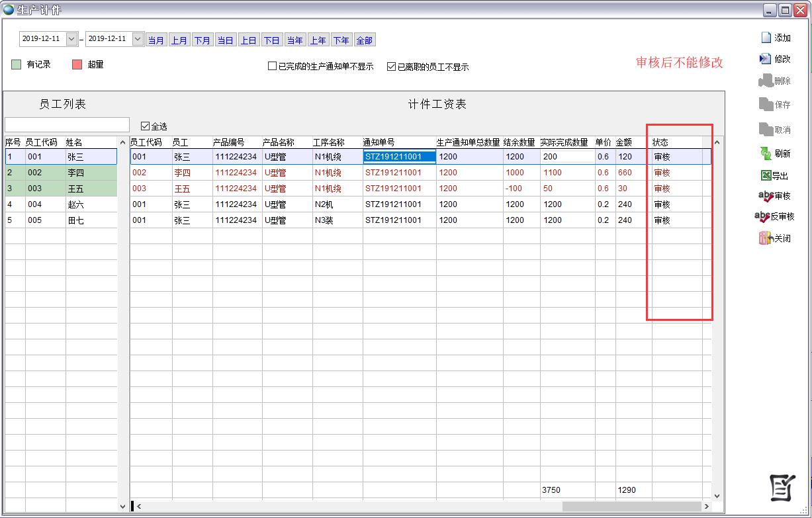Click the 添加 (Add) icon button
Screen dimensions: 812x518
(x=766, y=38)
